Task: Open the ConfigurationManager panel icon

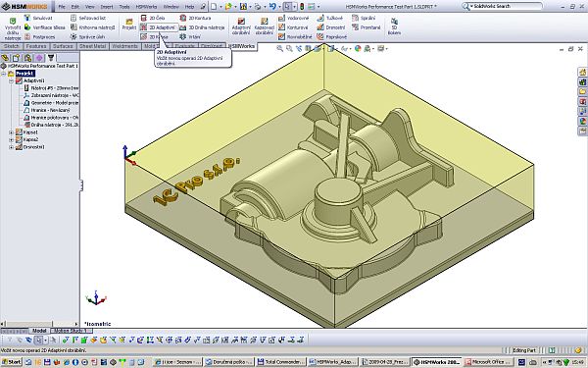Action: click(x=27, y=58)
